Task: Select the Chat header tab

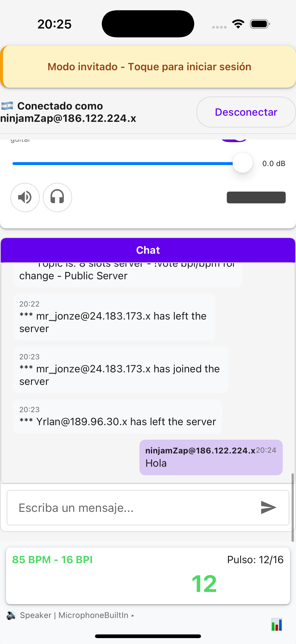Action: tap(148, 250)
